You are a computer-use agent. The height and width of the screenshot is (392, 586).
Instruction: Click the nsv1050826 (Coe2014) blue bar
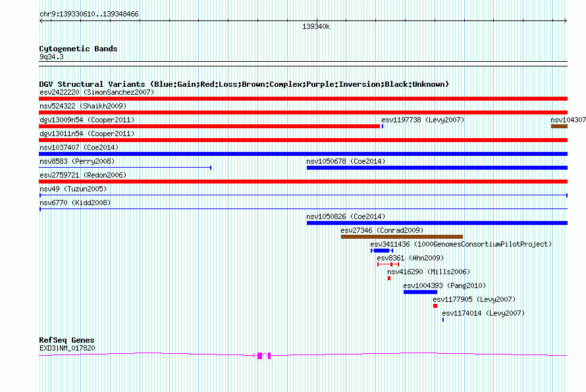pos(437,223)
